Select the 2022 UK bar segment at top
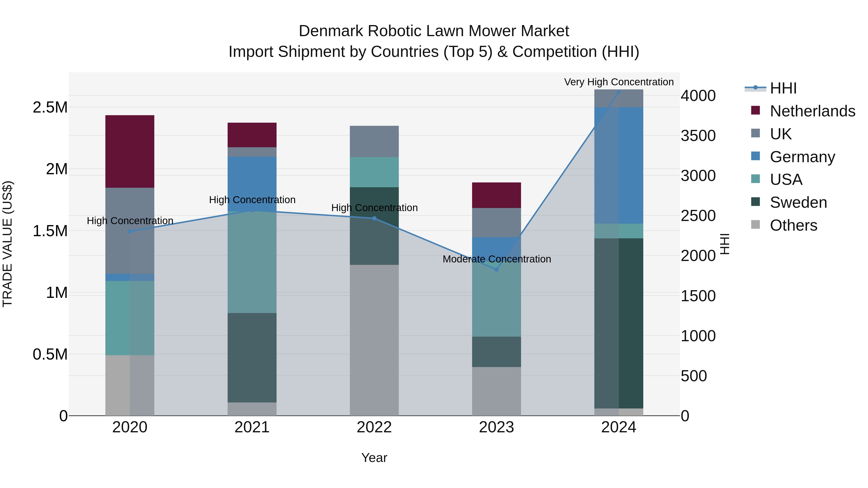868x488 pixels. (x=374, y=141)
